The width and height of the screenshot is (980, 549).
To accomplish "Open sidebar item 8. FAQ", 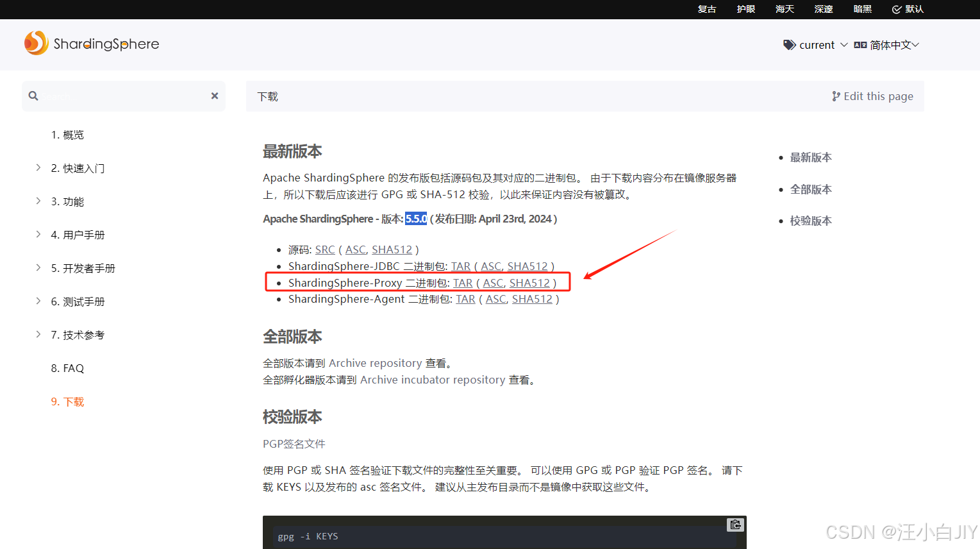I will 67,368.
